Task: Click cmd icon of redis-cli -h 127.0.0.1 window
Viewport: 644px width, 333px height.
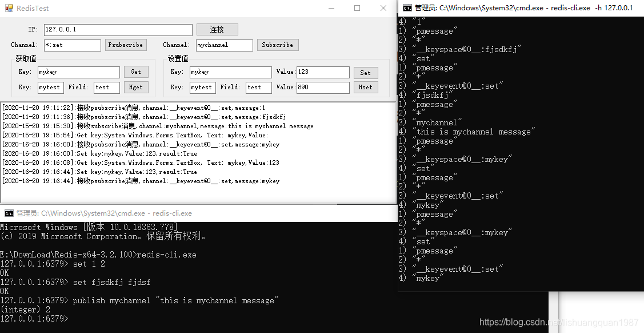Action: (407, 8)
